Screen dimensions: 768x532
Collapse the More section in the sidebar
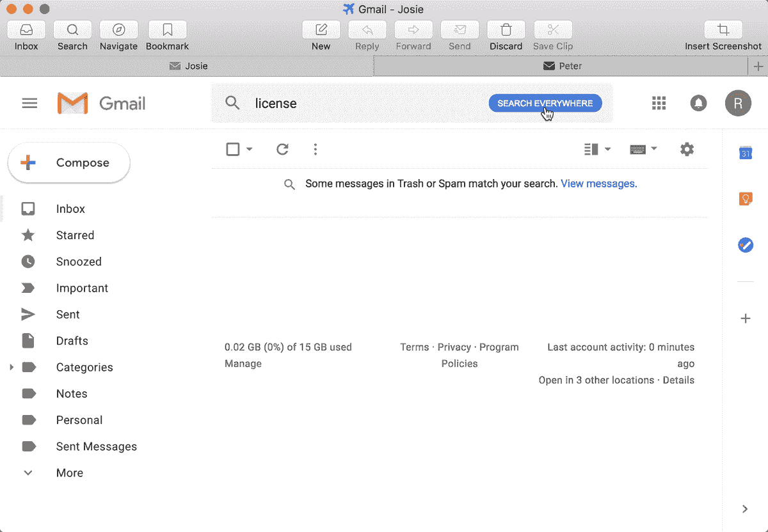pyautogui.click(x=28, y=473)
